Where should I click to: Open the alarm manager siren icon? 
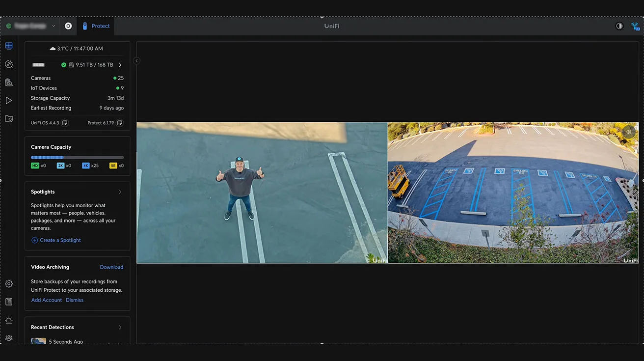click(9, 320)
